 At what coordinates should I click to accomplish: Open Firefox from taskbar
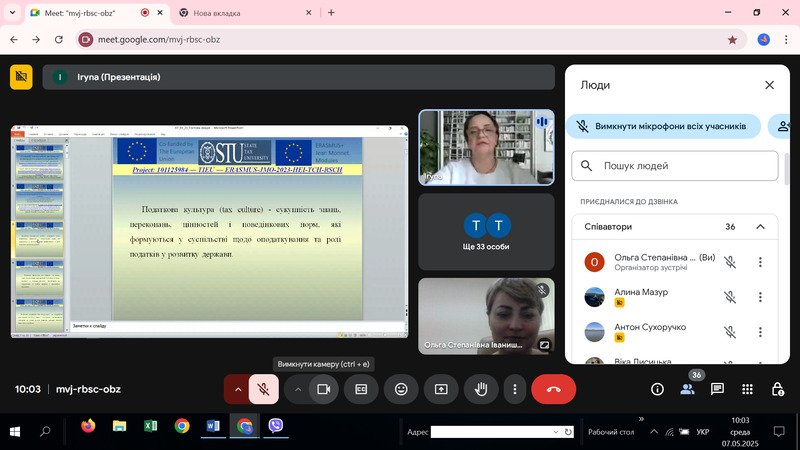point(88,426)
